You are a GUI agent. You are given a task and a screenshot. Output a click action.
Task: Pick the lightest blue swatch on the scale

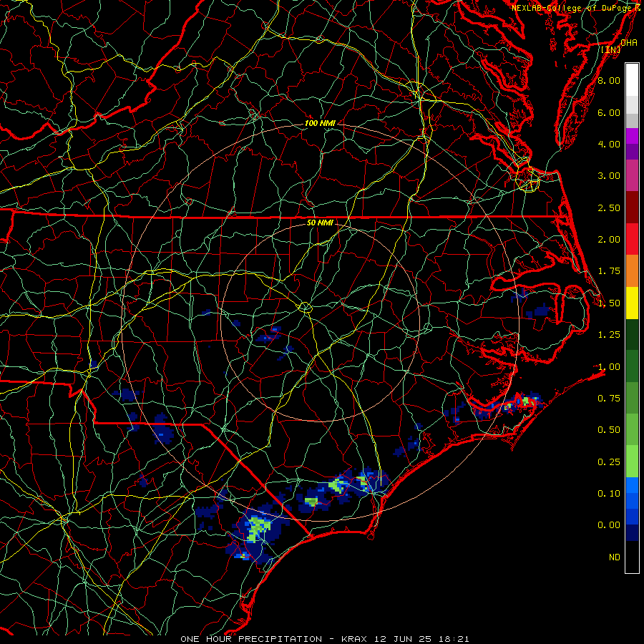click(632, 485)
